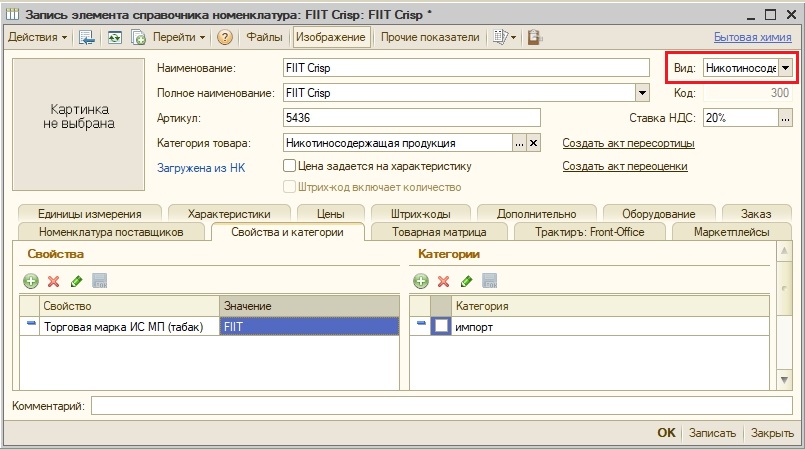Edit property with pencil icon in Свойства
This screenshot has height=450, width=805.
[76, 281]
